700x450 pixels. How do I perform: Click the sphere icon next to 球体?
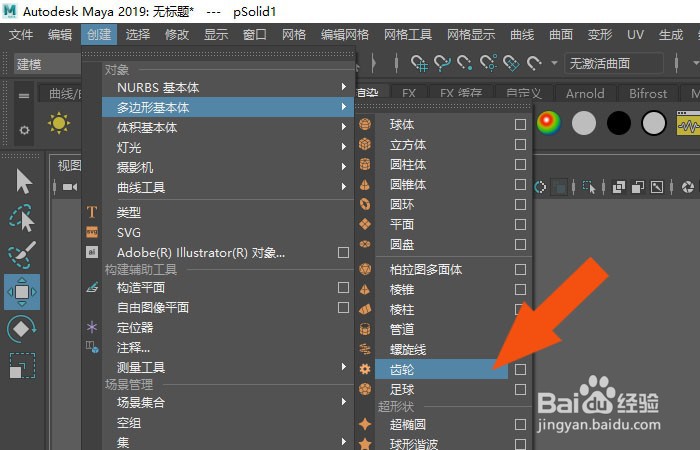pyautogui.click(x=365, y=124)
